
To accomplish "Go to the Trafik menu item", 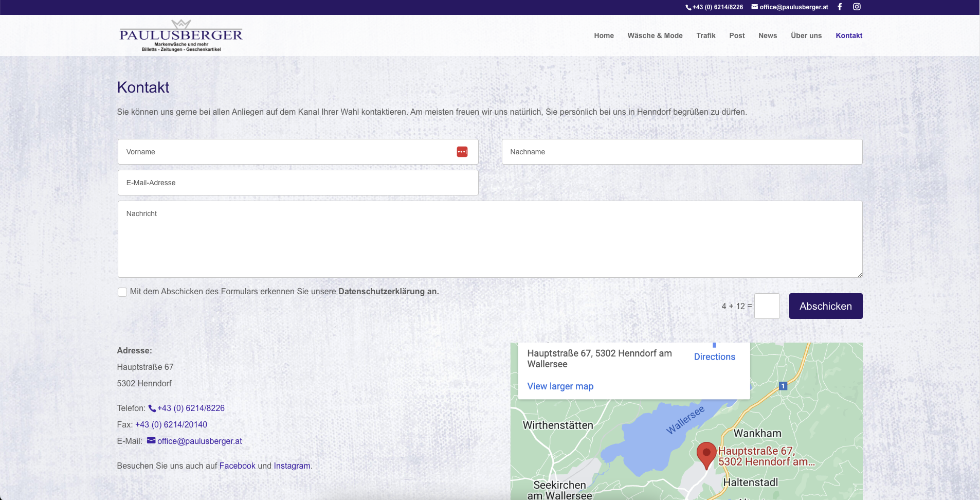I will 705,35.
